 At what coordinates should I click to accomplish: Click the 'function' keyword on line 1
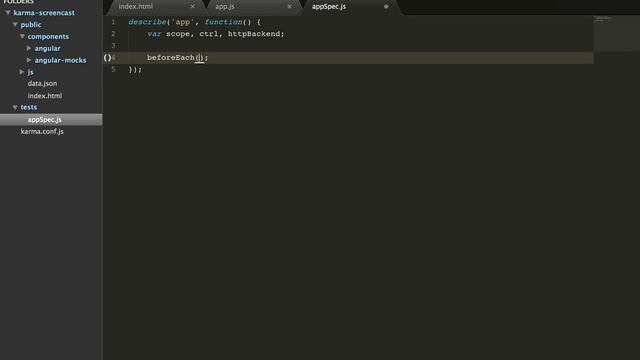(223, 22)
